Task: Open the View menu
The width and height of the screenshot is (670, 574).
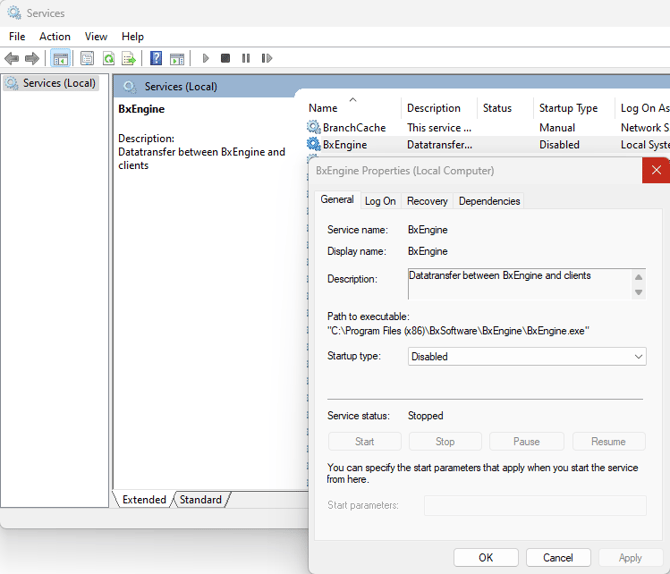Action: pos(96,37)
